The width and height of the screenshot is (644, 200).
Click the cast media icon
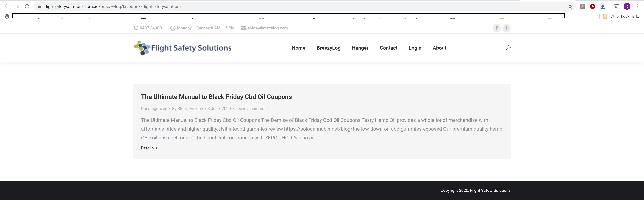[617, 6]
